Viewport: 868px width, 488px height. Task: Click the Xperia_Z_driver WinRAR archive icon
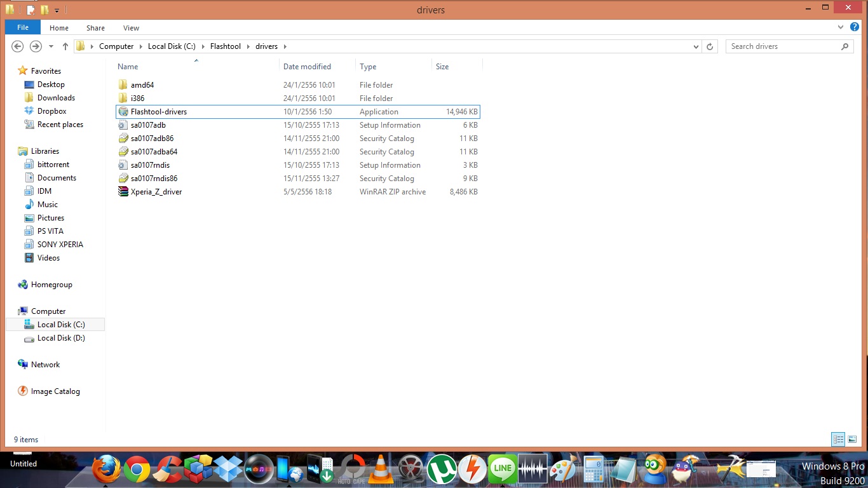point(123,192)
